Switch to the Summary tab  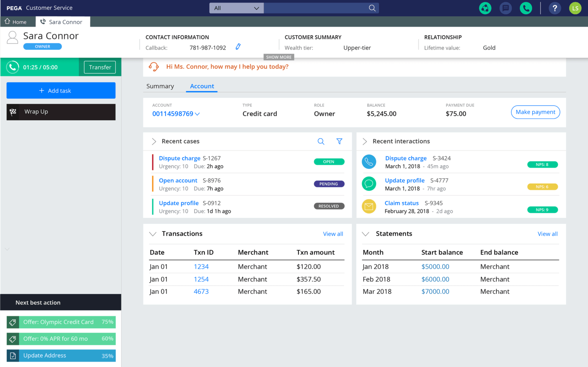160,86
